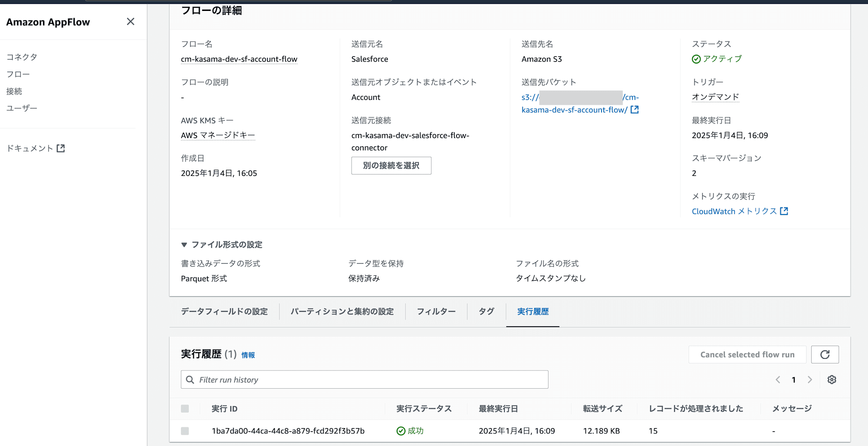Screen dimensions: 868x446
Task: Click the レコードが処理されました column header
Action: pyautogui.click(x=696, y=409)
